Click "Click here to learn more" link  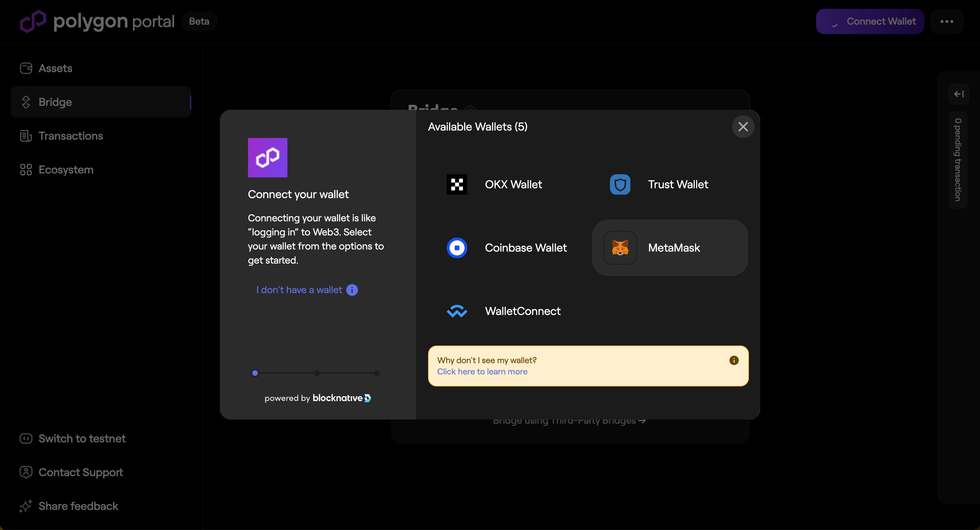[x=482, y=372]
